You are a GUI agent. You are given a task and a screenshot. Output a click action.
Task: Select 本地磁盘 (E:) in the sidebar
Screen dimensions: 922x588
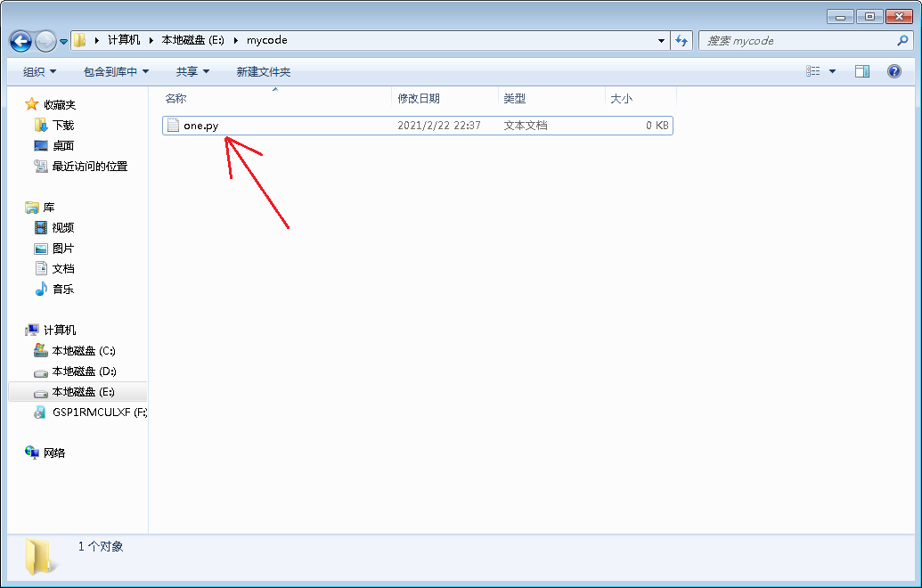[83, 392]
